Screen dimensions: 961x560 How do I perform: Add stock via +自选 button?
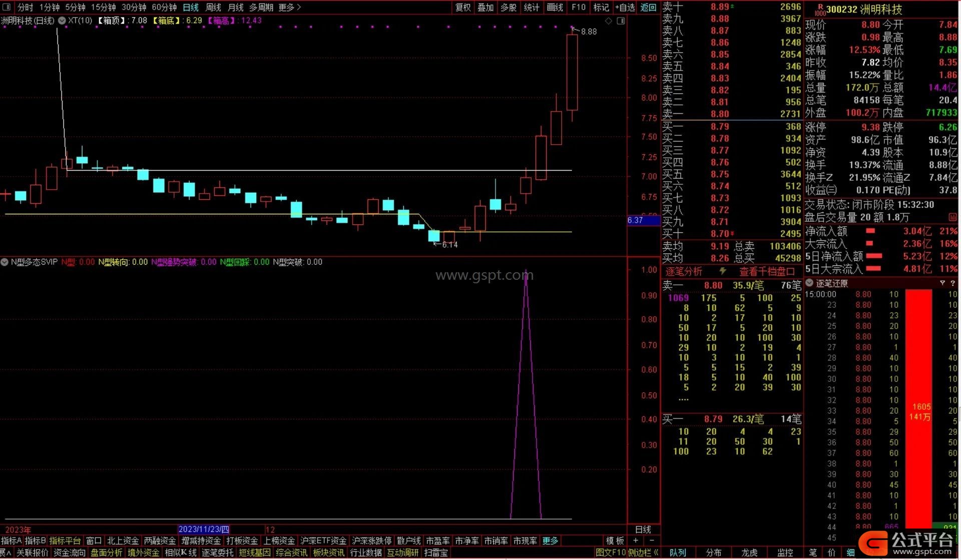tap(625, 8)
